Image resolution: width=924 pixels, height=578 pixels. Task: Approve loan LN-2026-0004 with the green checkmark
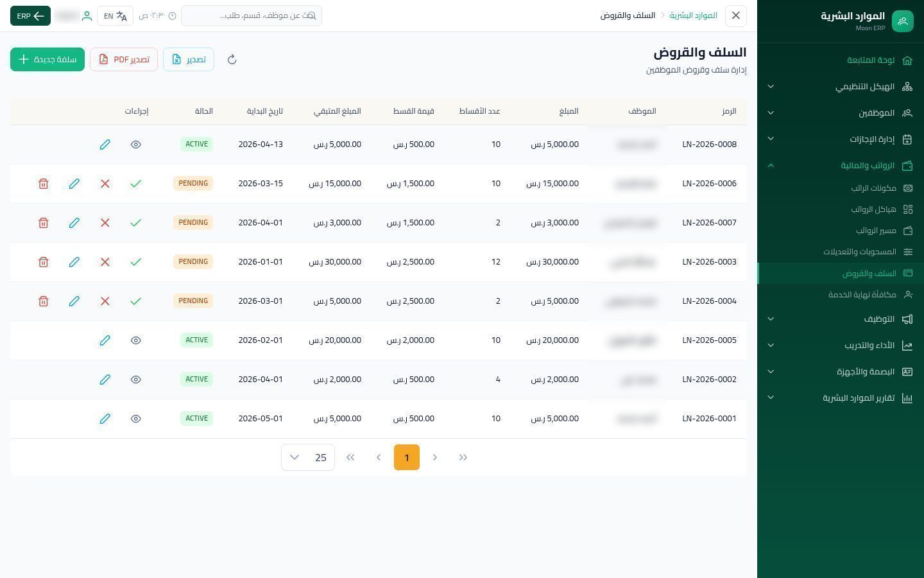[135, 301]
